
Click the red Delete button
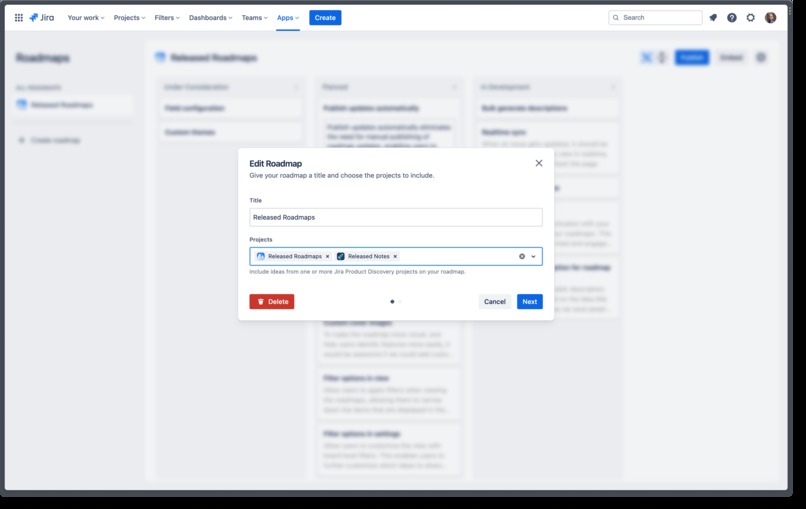point(272,301)
